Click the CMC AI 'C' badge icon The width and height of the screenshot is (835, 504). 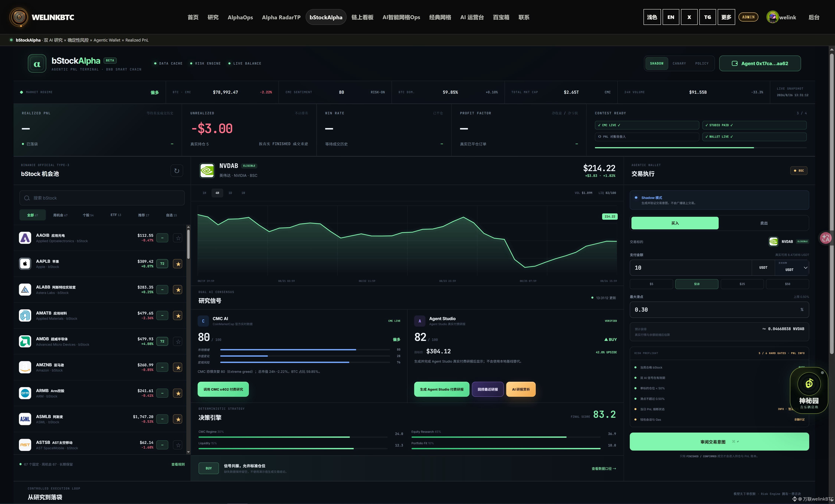point(203,321)
